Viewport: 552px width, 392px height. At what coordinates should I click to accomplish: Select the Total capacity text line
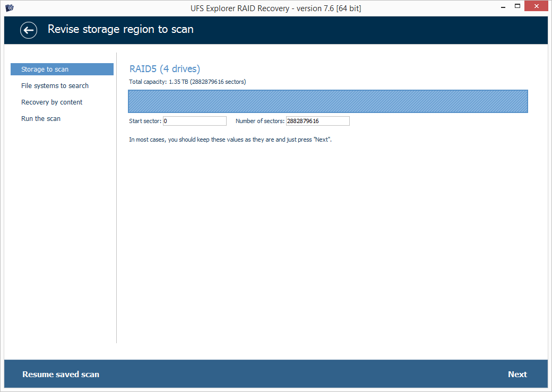point(187,82)
